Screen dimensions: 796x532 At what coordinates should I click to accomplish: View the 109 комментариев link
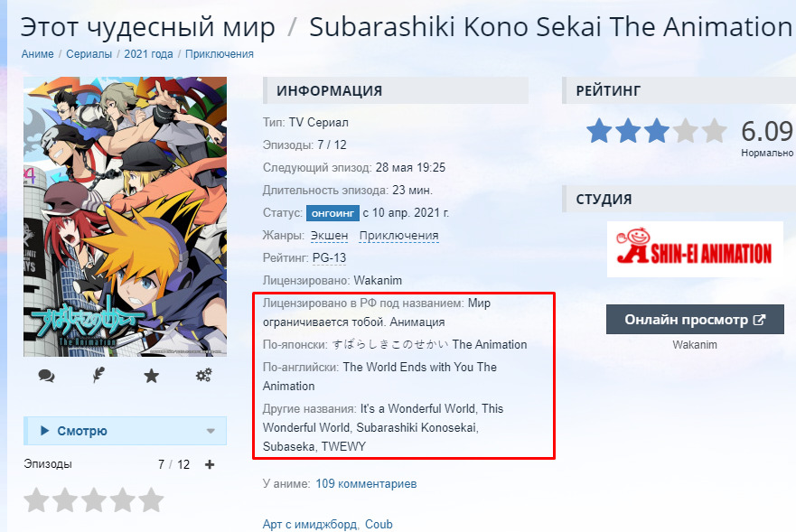[x=366, y=484]
